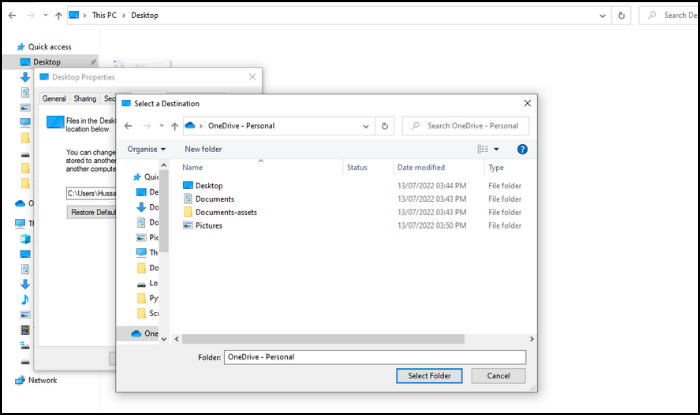700x415 pixels.
Task: Click the help icon in the dialog toolbar
Action: point(522,149)
